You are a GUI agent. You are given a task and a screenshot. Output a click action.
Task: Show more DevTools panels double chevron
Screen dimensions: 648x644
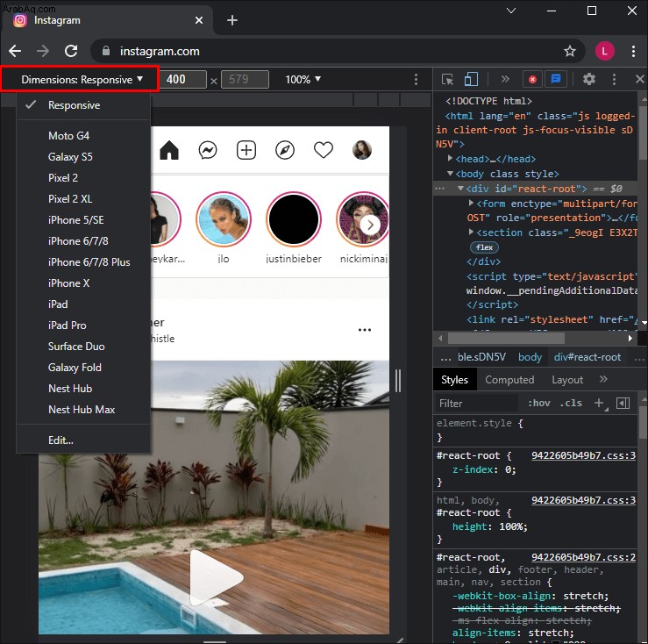(505, 79)
